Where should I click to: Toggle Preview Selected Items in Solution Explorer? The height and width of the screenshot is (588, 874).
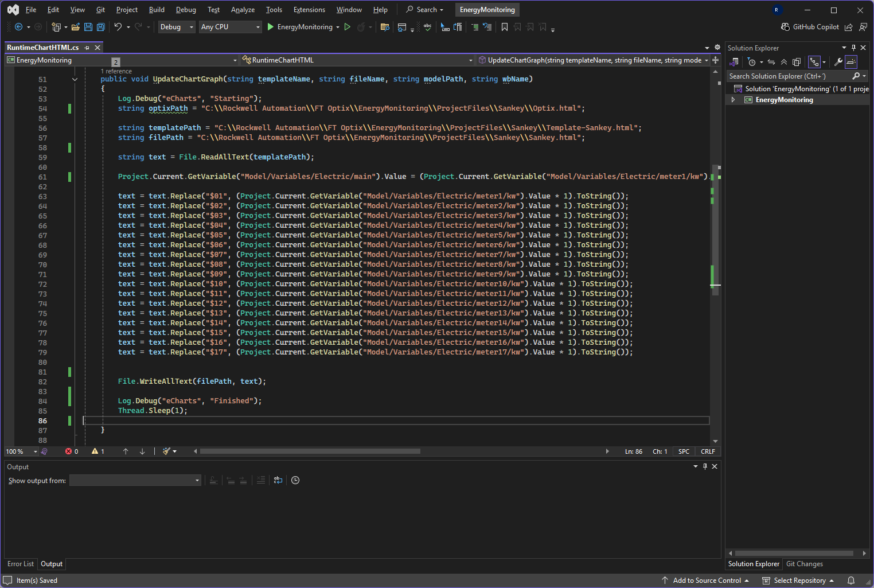point(851,62)
